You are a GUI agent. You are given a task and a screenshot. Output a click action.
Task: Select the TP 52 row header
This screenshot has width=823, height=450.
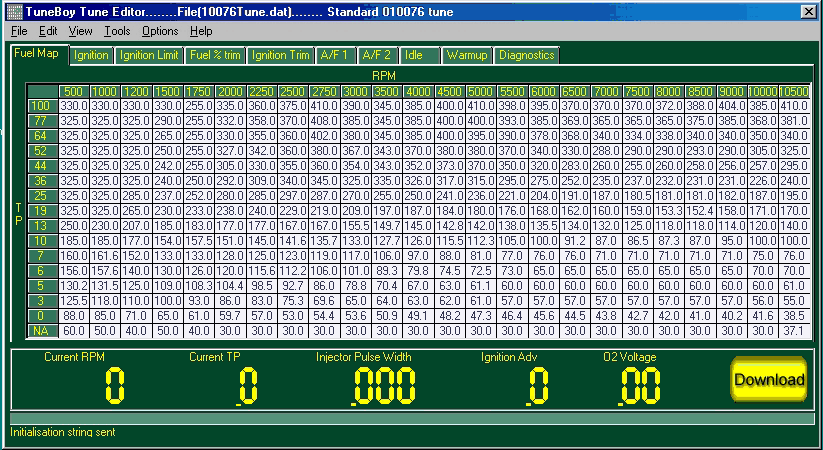(43, 151)
